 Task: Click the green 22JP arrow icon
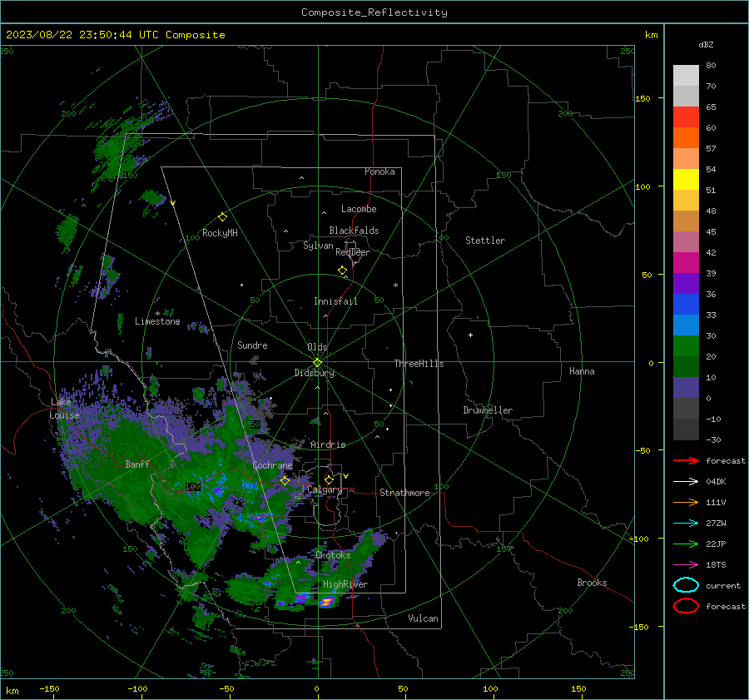(686, 544)
